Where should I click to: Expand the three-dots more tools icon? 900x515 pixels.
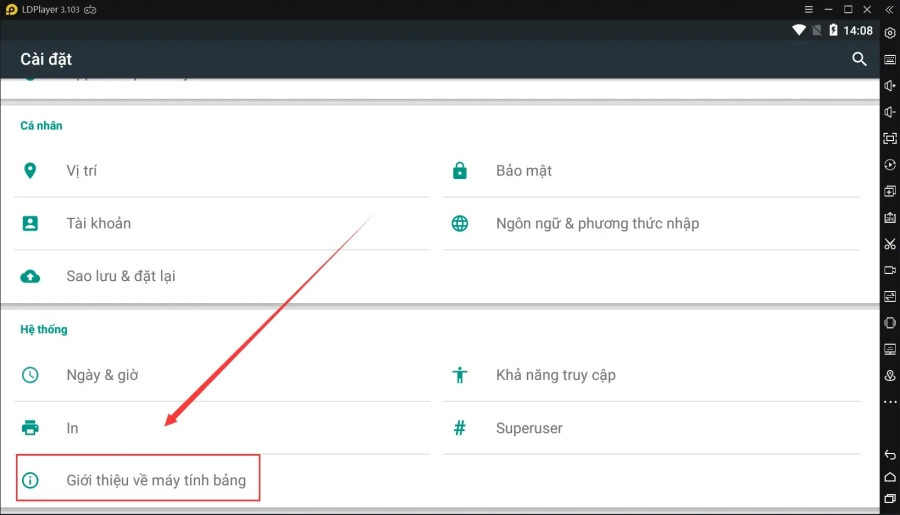[889, 402]
